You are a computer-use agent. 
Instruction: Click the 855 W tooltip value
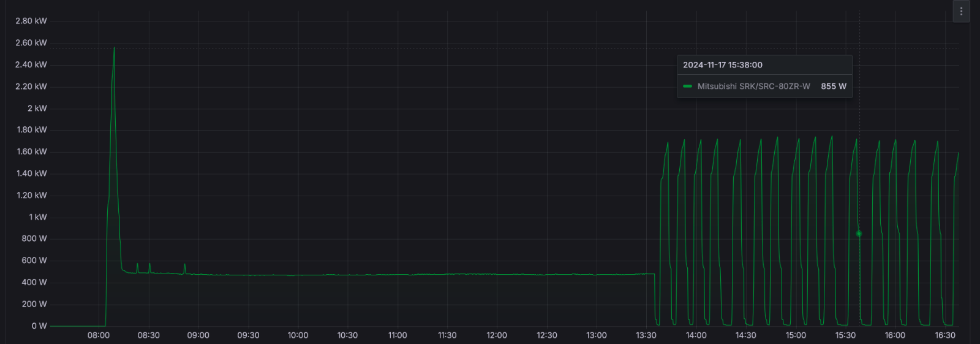(x=834, y=86)
